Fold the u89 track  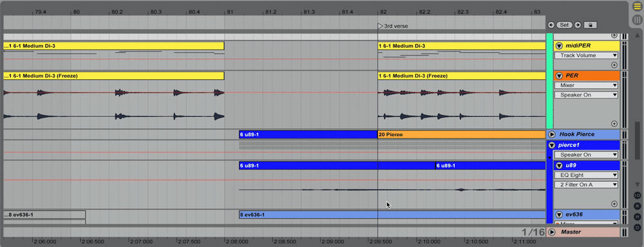click(558, 166)
